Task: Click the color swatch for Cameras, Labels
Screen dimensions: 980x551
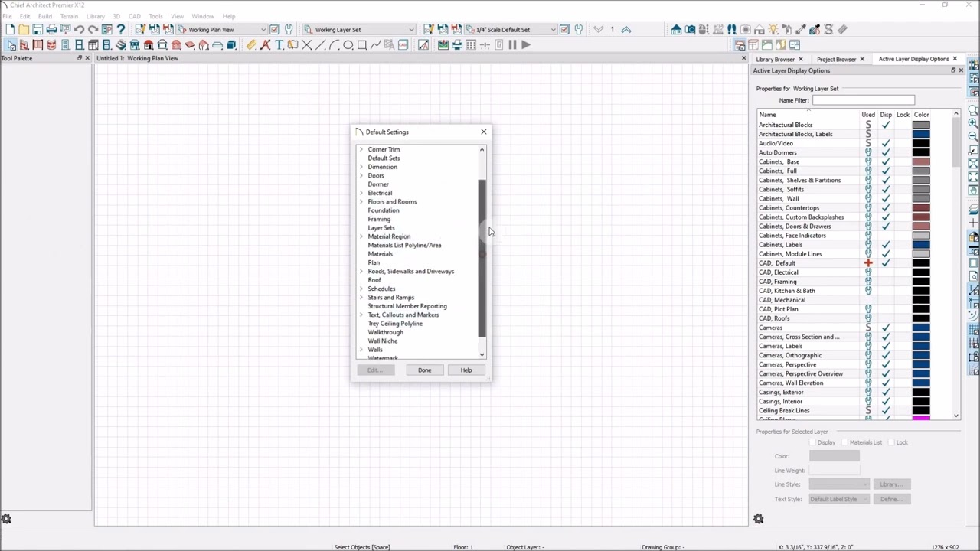Action: (921, 346)
